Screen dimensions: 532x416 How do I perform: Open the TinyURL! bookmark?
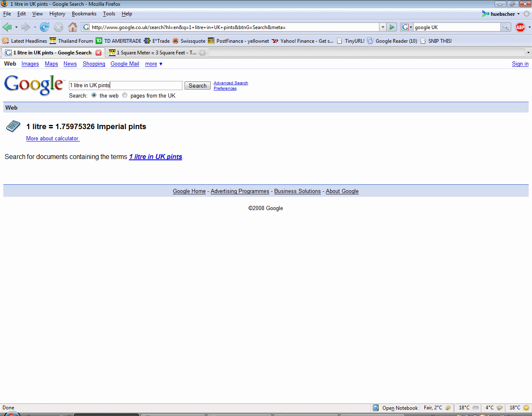click(x=350, y=41)
